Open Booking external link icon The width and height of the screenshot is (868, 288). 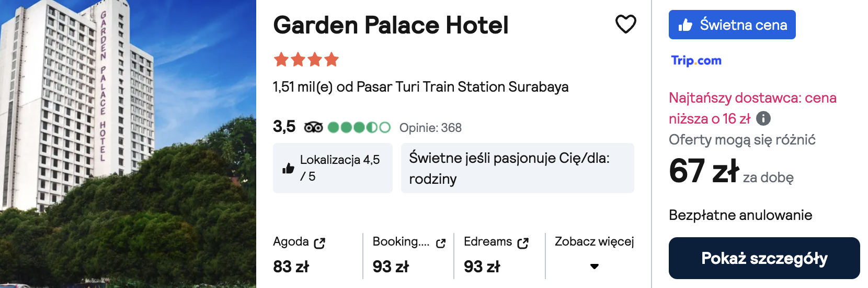click(x=441, y=243)
